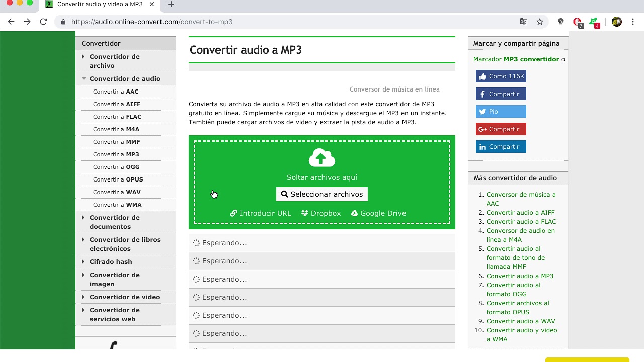Open Convertir a WMA in sidebar

point(117,205)
